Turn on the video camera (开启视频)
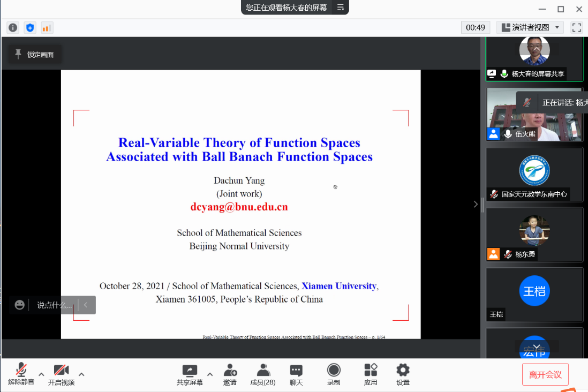The width and height of the screenshot is (588, 392). click(x=61, y=374)
